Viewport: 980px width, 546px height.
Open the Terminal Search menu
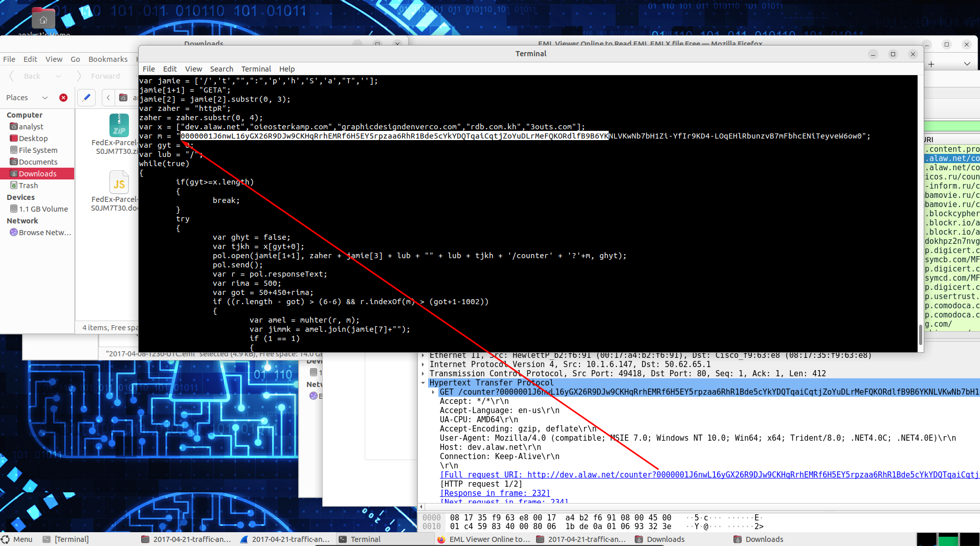click(x=221, y=69)
